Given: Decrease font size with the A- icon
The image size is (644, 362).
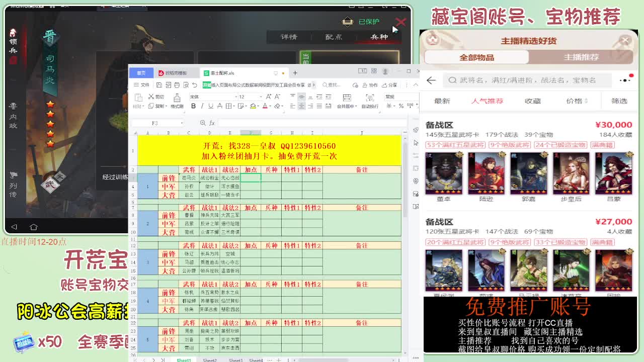Looking at the screenshot, I should [x=278, y=97].
